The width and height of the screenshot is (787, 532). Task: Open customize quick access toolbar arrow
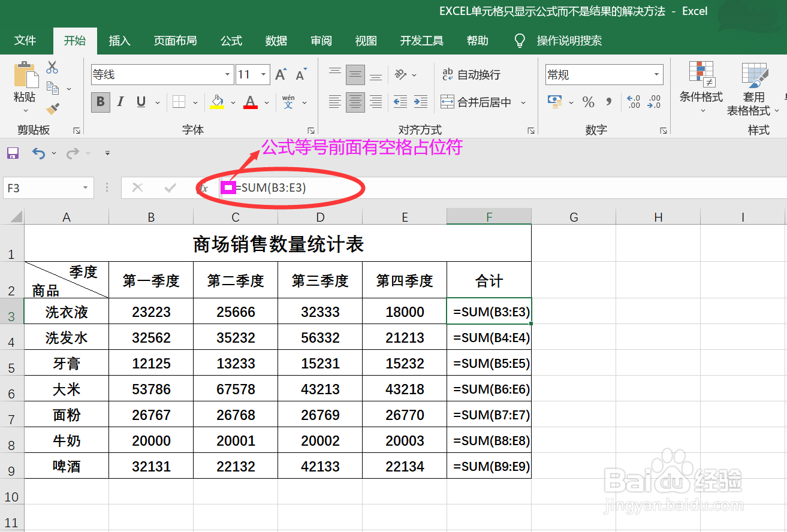pyautogui.click(x=107, y=153)
